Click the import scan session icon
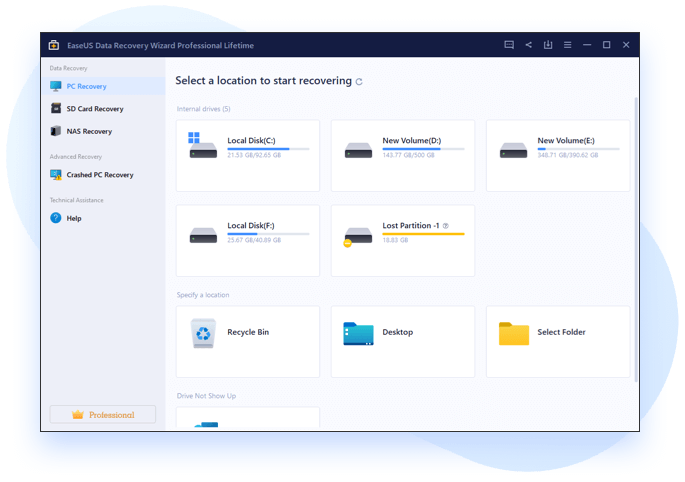The image size is (685, 482). coord(548,45)
